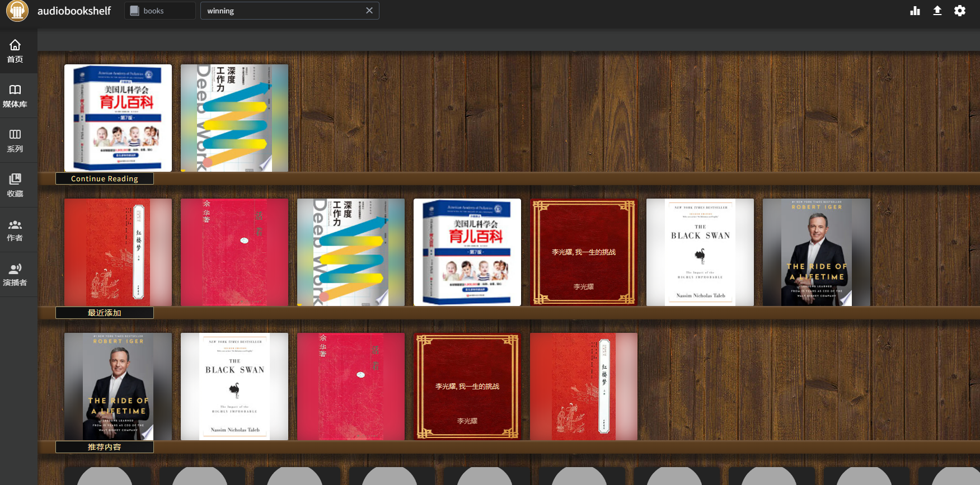The height and width of the screenshot is (485, 980).
Task: Open The Ride of a Lifetime in 推荐内容
Action: (118, 387)
